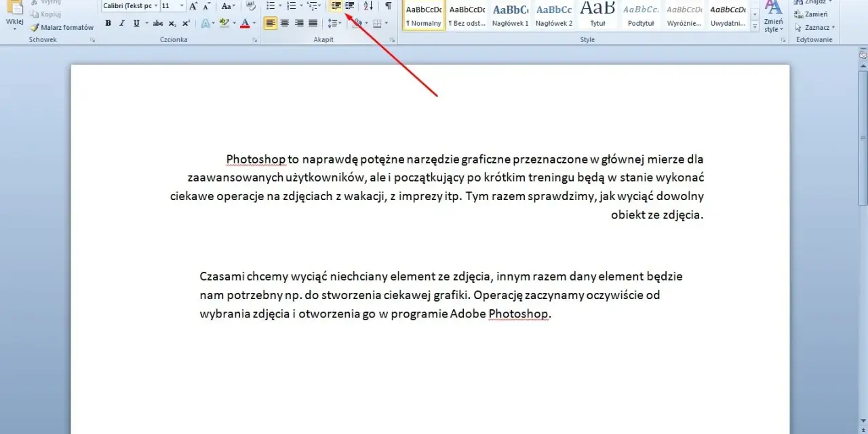The image size is (868, 434).
Task: Open the Calibri font name dropdown
Action: (x=155, y=5)
